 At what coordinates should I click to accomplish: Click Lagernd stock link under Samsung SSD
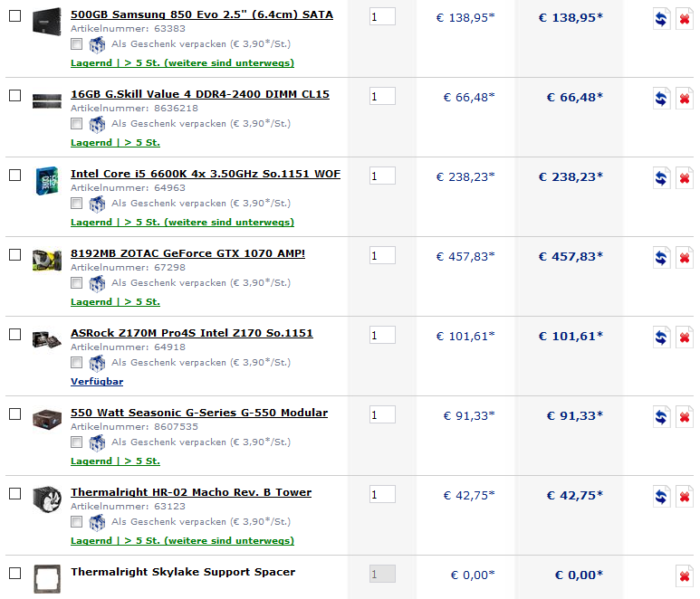pos(182,63)
